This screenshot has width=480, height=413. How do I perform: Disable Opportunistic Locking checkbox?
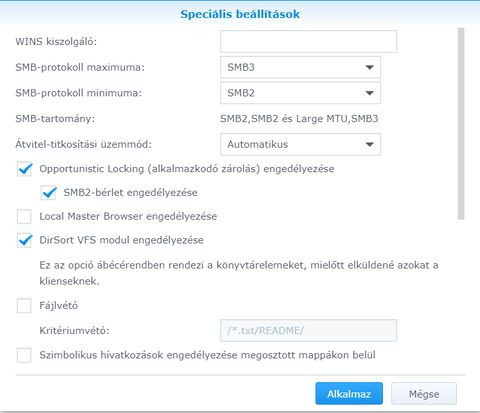(24, 169)
